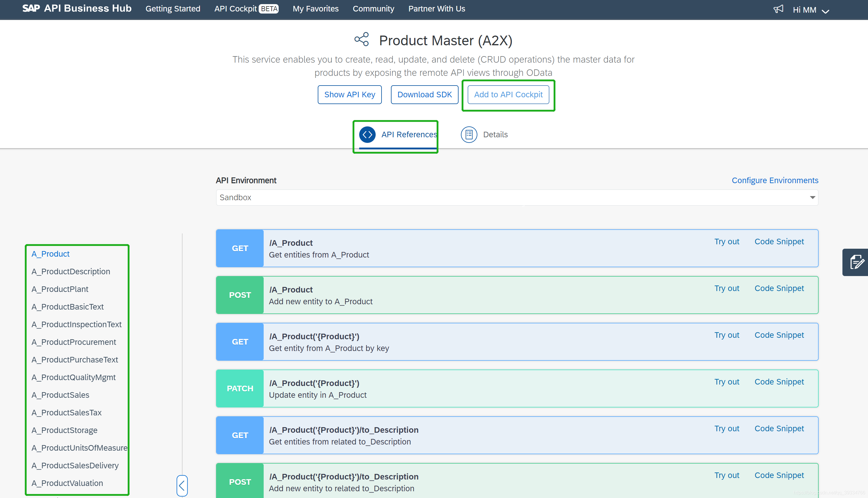Screen dimensions: 868x498
Task: Open the announcements megaphone icon
Action: coord(778,9)
